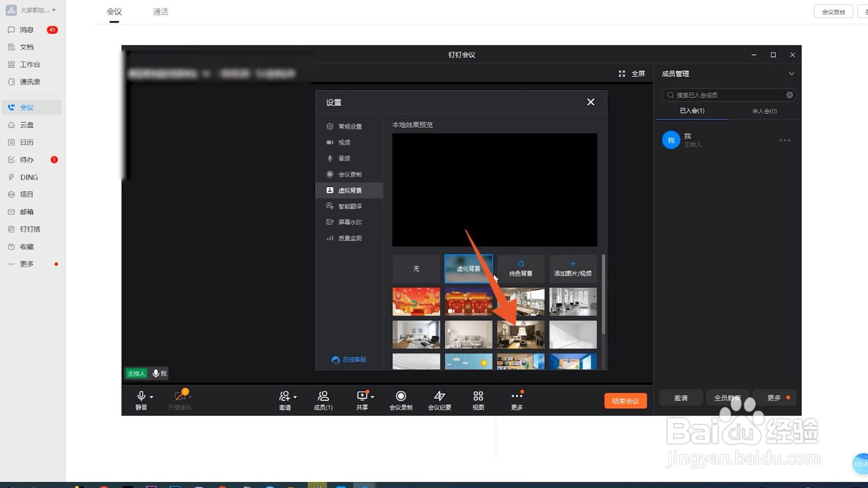Image resolution: width=868 pixels, height=488 pixels.
Task: Toggle the 开摄像头 camera button
Action: tap(180, 401)
